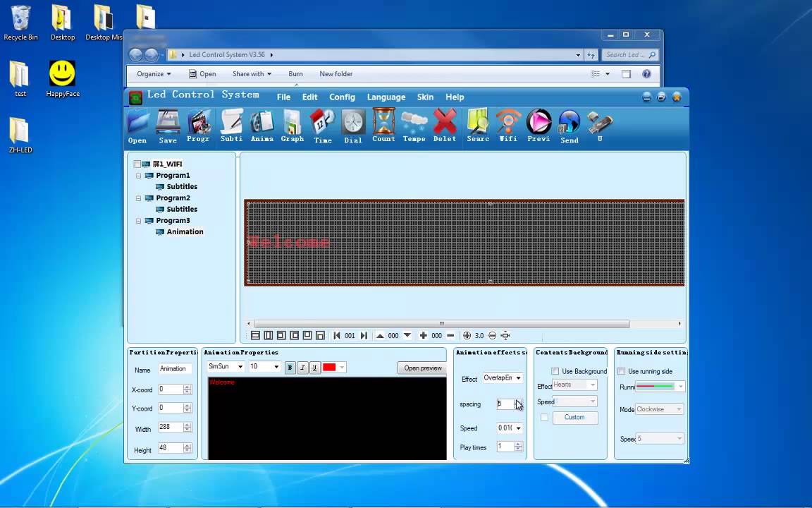Open the Wifi settings icon
The height and width of the screenshot is (508, 812).
508,126
